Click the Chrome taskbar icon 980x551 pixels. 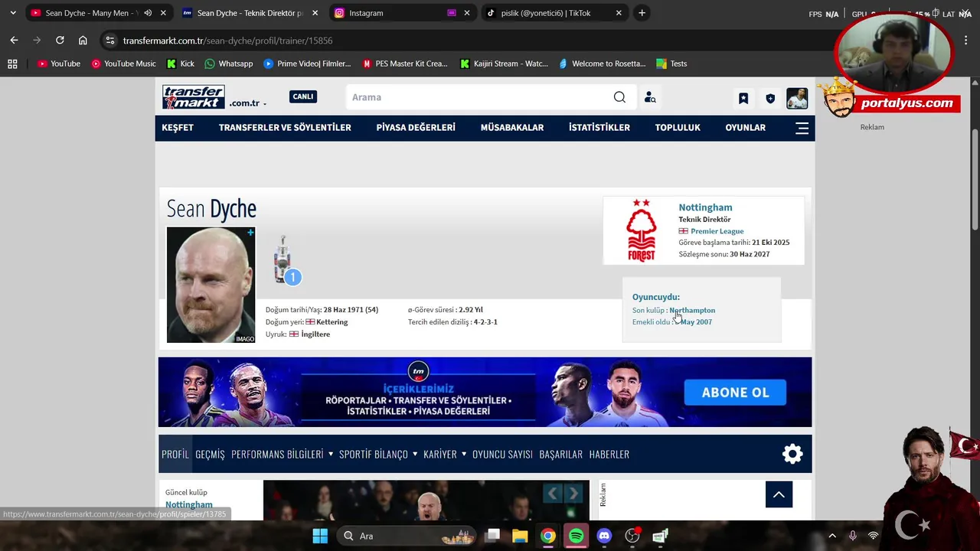click(x=548, y=536)
